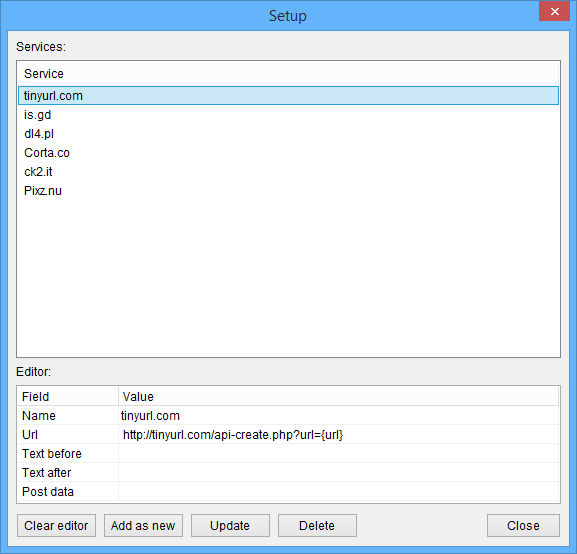Image resolution: width=577 pixels, height=554 pixels.
Task: Click the empty Text before value cell
Action: coord(339,454)
